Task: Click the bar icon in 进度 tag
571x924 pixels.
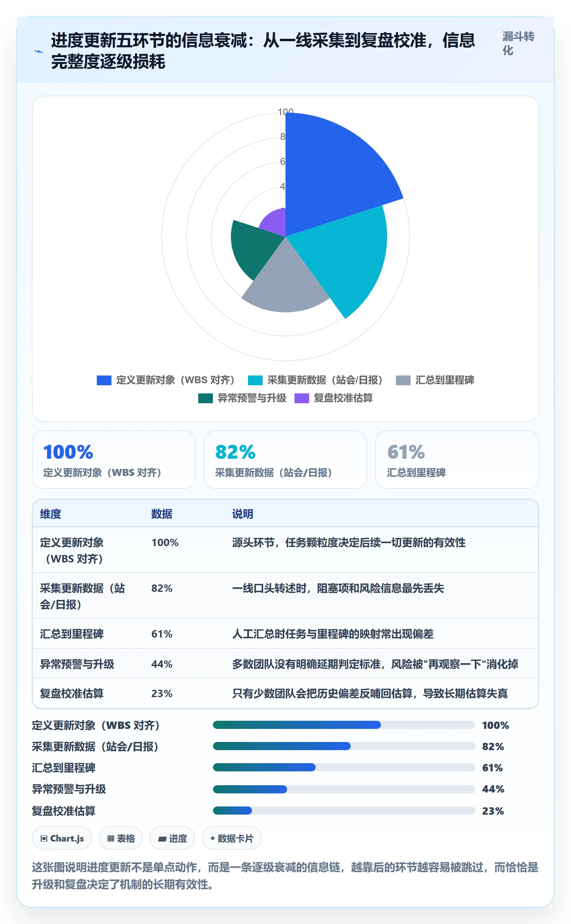Action: [162, 839]
